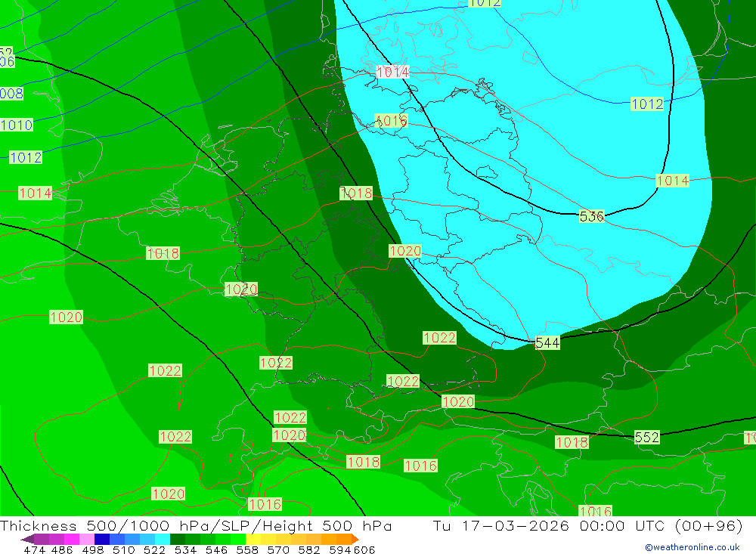Pick the light pink legend swatch above 498
Viewport: 756px width, 554px height.
[87, 539]
